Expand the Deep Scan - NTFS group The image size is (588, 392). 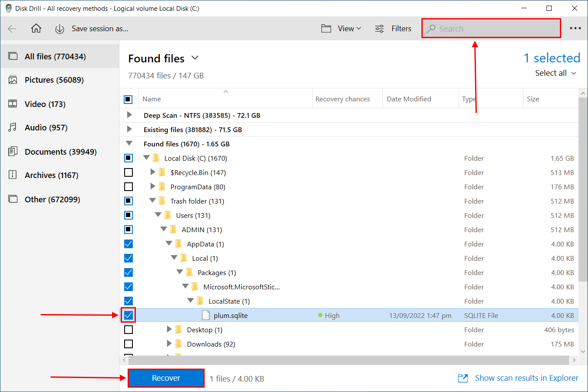coord(129,115)
